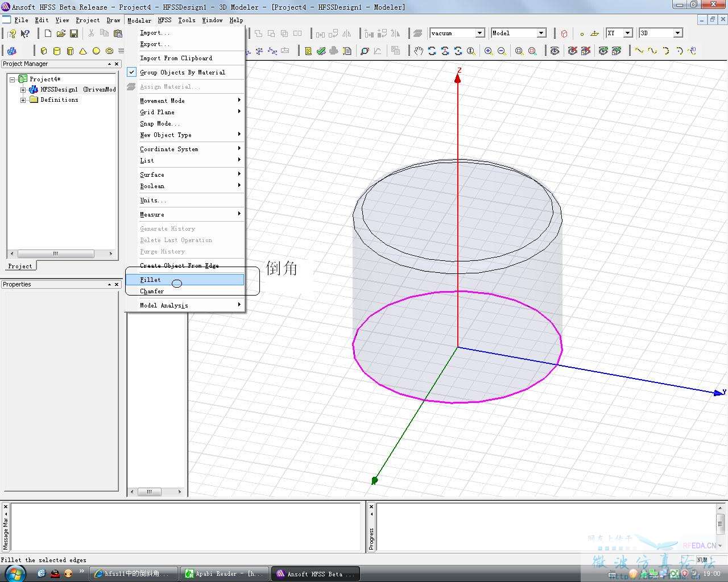Expand the HFSSDesign1 tree node
Screen dimensions: 728x582
23,90
